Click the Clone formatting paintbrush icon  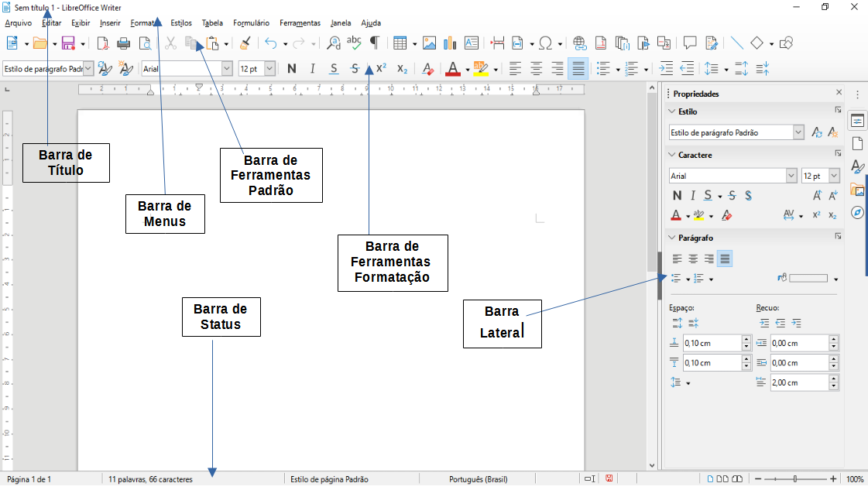245,43
